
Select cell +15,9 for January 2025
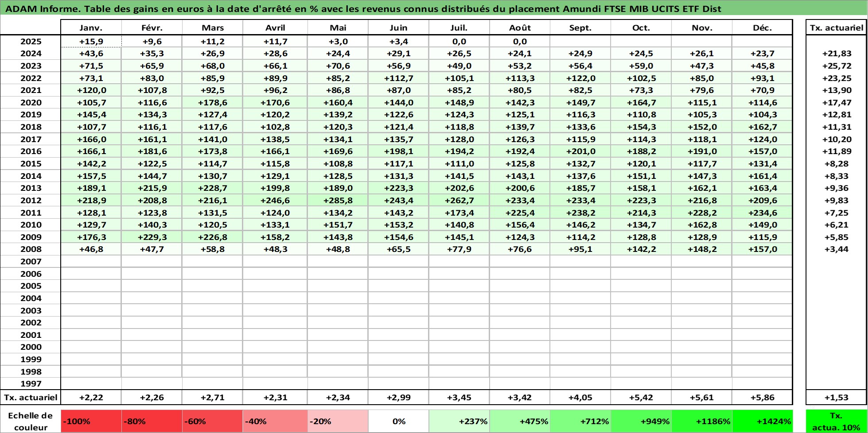click(91, 41)
